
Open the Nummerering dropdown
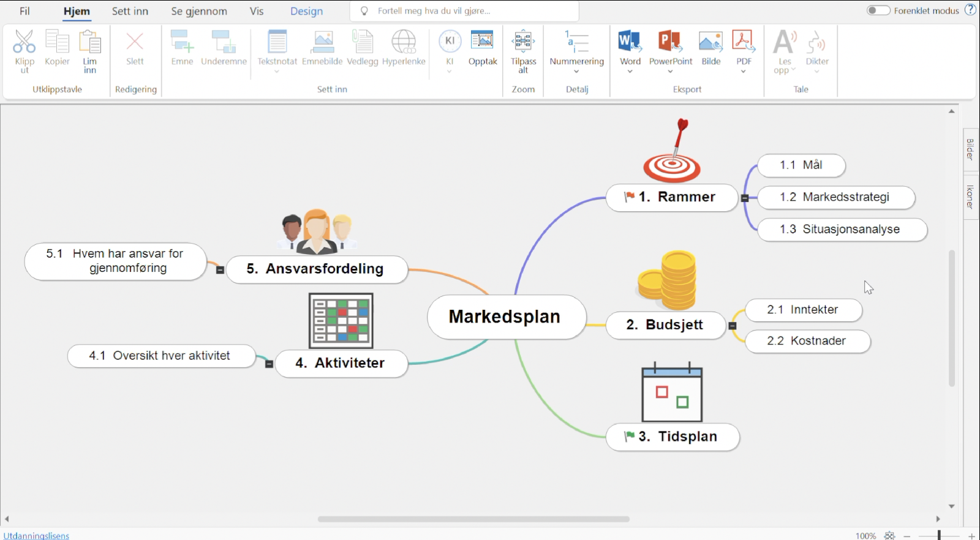pyautogui.click(x=576, y=71)
